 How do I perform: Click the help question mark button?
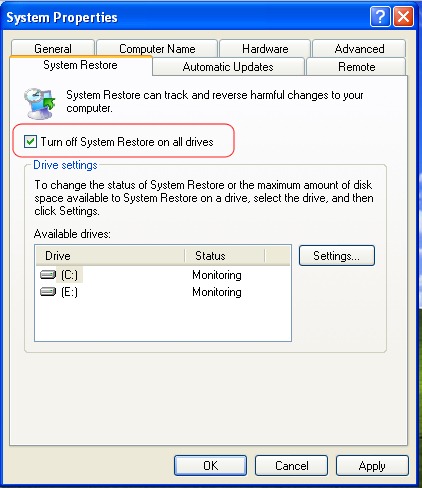380,16
